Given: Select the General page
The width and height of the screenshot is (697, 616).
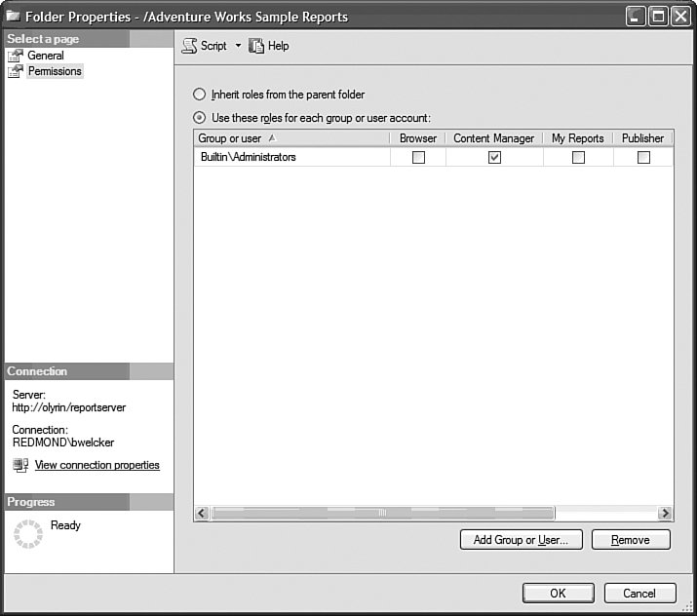Looking at the screenshot, I should pos(46,56).
